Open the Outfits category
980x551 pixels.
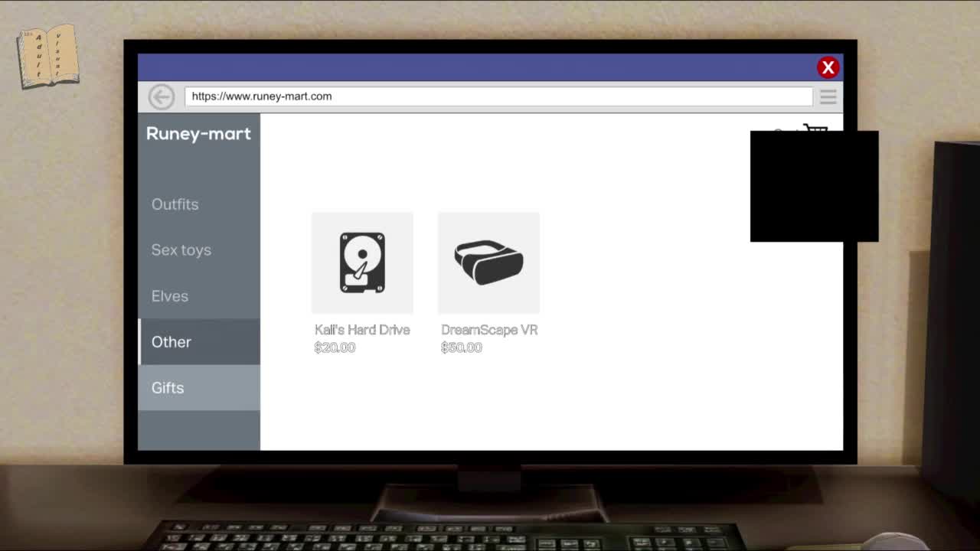pos(175,204)
